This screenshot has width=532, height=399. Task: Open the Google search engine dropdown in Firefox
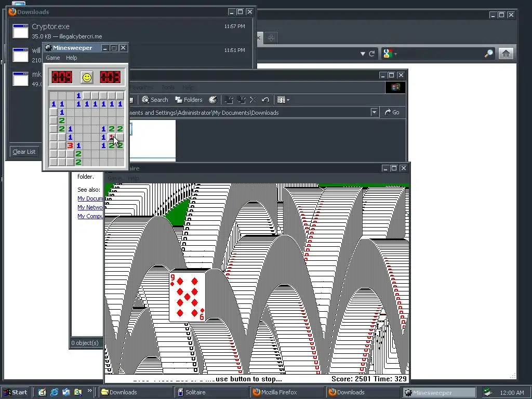coord(390,54)
